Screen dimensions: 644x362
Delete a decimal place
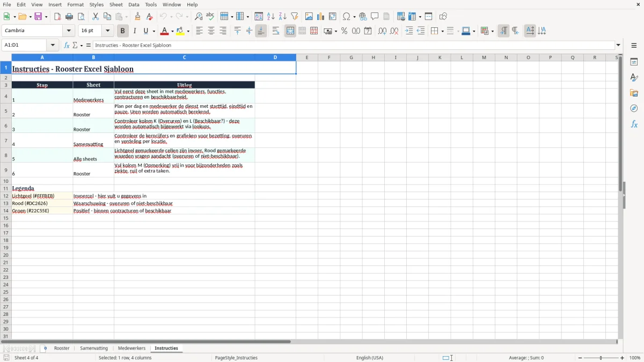[x=394, y=31]
